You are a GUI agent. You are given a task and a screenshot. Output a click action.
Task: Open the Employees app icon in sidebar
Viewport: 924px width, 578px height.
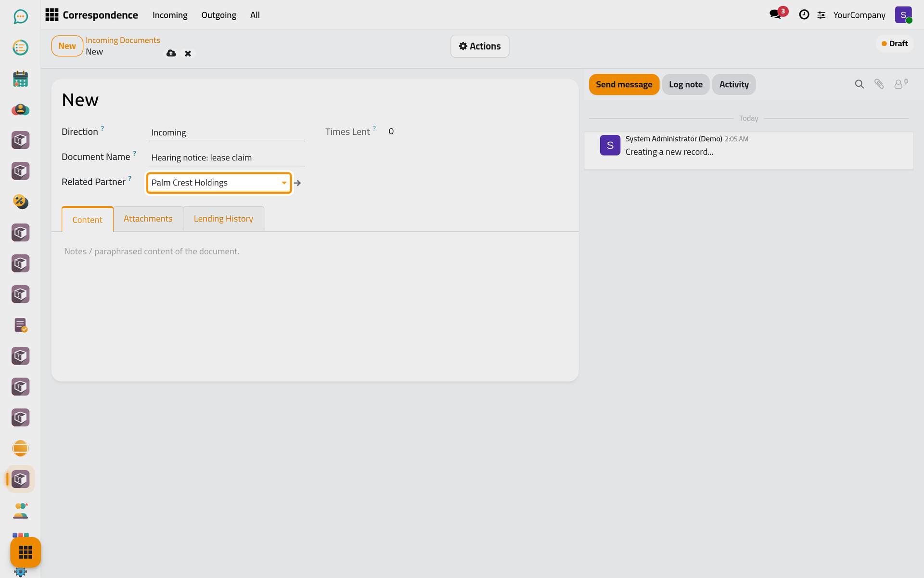point(20,510)
